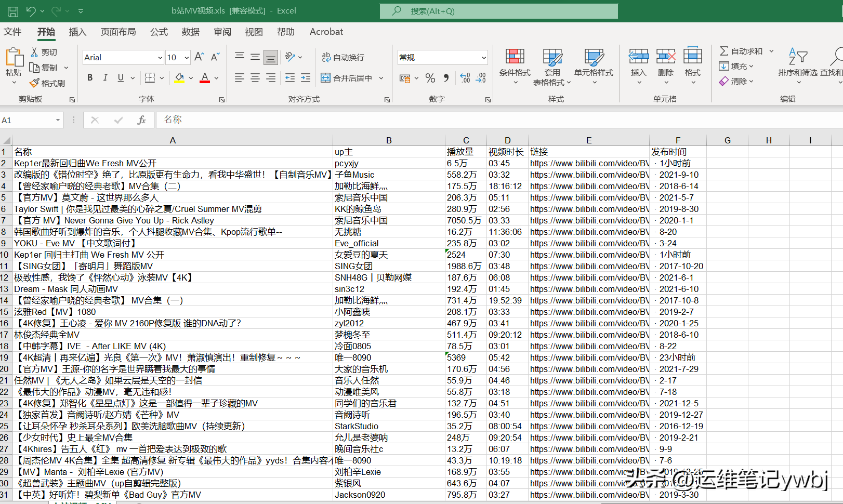Open the font size dropdown showing 10
Viewport: 843px width, 504px height.
[186, 58]
